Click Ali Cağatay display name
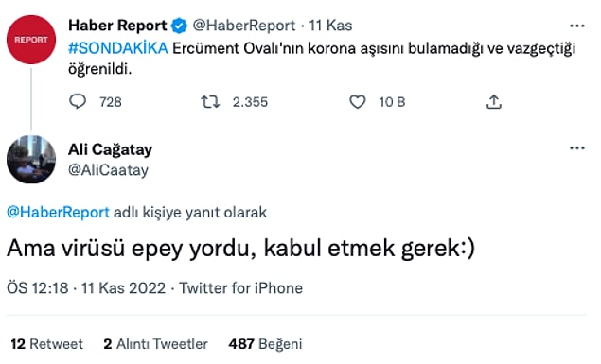This screenshot has height=364, width=601. (111, 149)
